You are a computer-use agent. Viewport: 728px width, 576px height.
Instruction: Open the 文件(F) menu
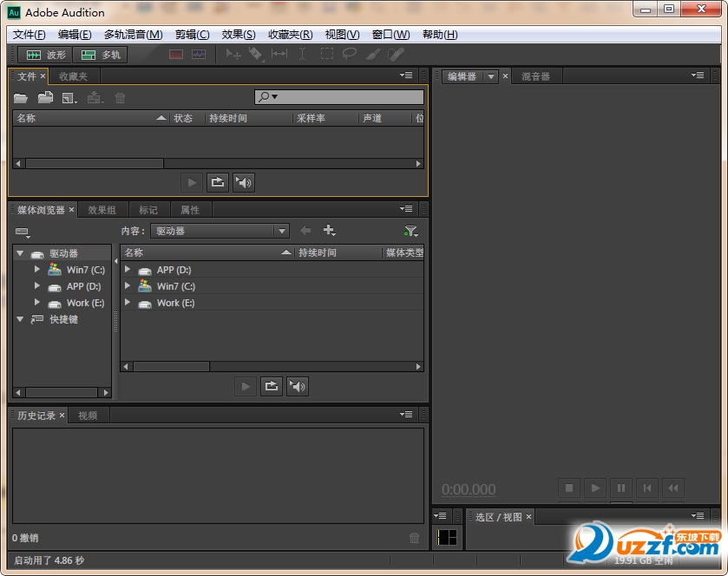[29, 35]
